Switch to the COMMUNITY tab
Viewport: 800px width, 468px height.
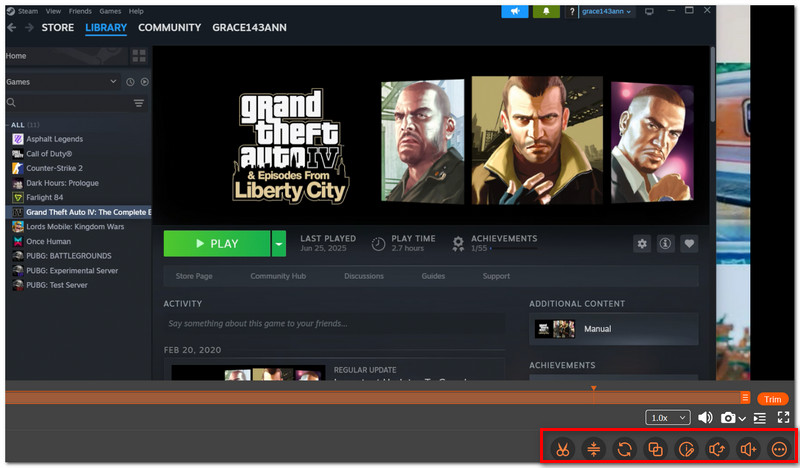click(x=169, y=28)
